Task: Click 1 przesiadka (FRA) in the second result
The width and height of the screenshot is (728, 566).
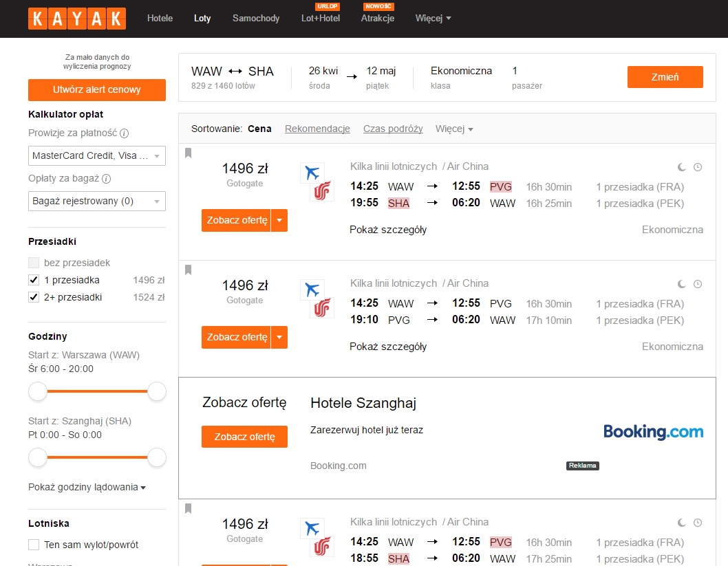Action: [640, 304]
